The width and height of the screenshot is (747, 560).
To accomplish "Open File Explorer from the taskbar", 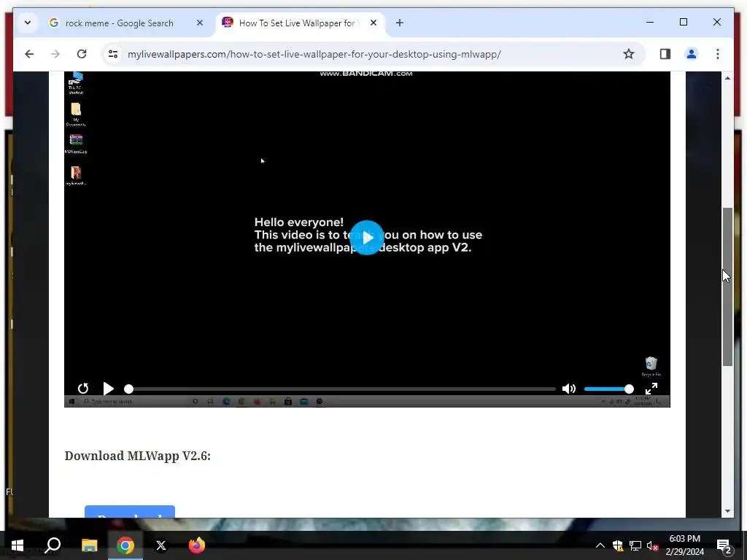I will (x=89, y=545).
